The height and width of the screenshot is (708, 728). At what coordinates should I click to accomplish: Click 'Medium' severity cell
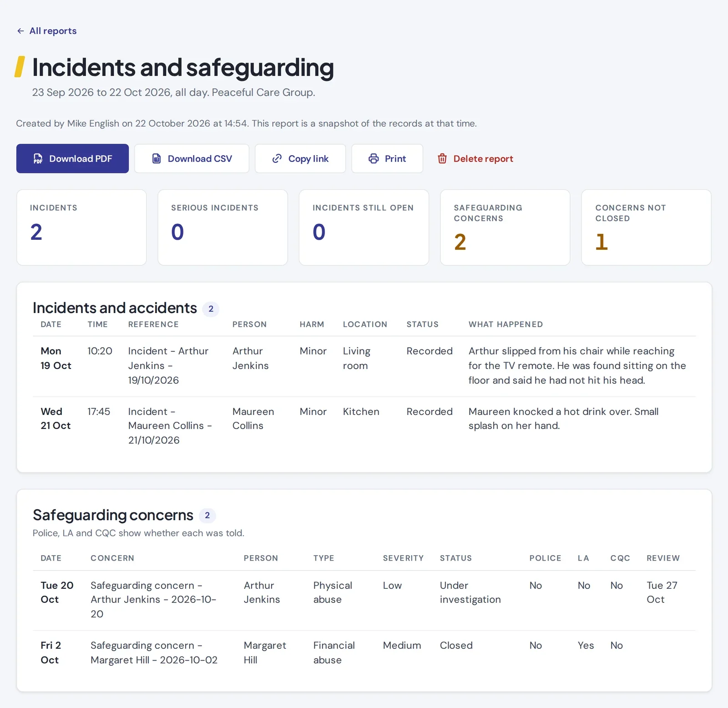pos(402,646)
